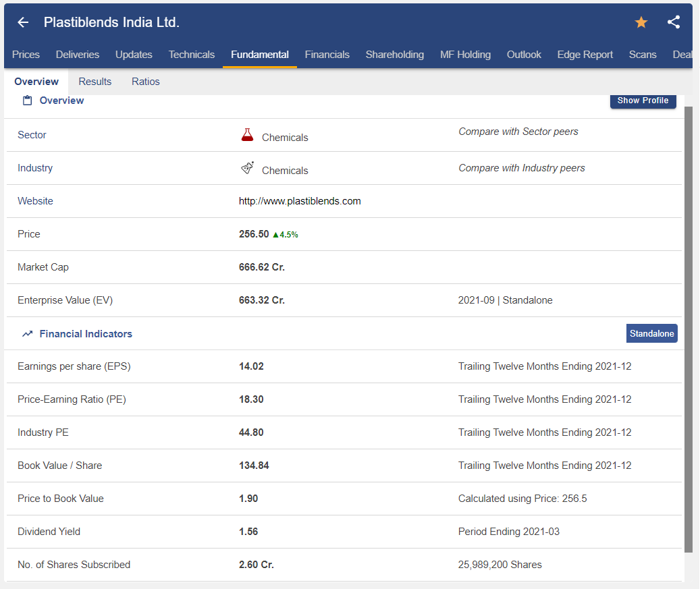Click the Website label
Screen dimensions: 700x589
(x=35, y=201)
